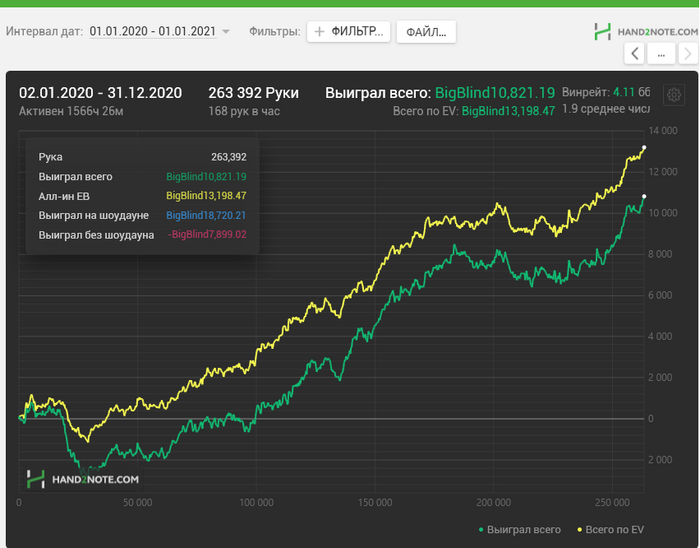Click the 150 000 x-axis label
Screen dimensions: 700x548
click(x=375, y=502)
